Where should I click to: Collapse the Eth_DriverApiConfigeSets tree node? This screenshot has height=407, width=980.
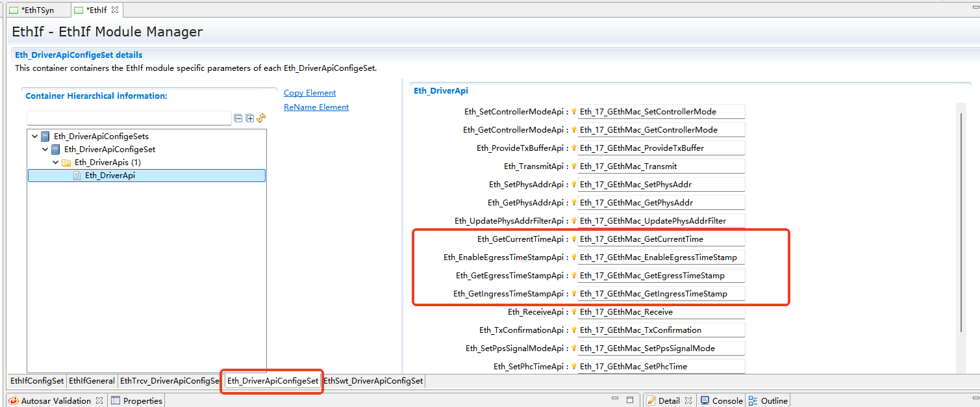[34, 136]
